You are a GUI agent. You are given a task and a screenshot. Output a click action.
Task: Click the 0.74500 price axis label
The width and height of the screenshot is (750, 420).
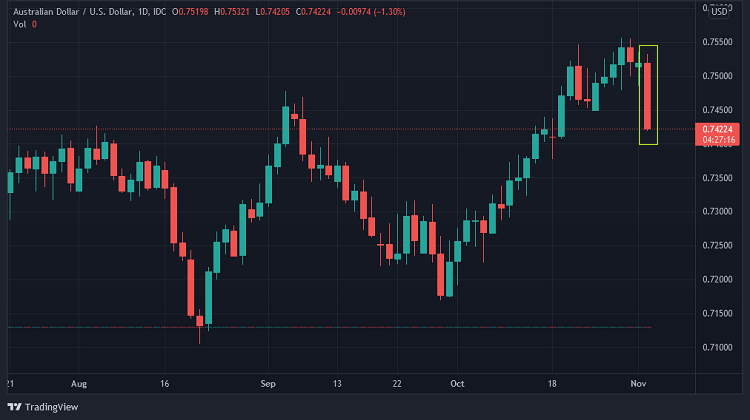point(717,110)
